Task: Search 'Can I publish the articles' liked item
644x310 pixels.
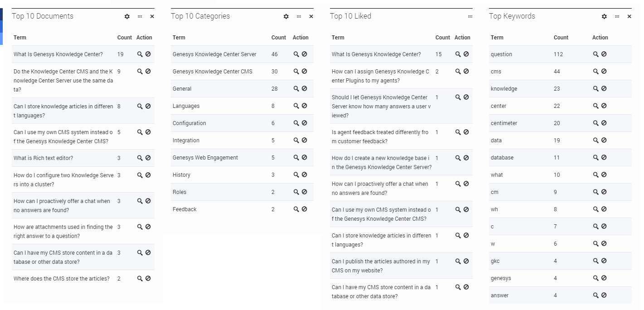Action: (458, 261)
